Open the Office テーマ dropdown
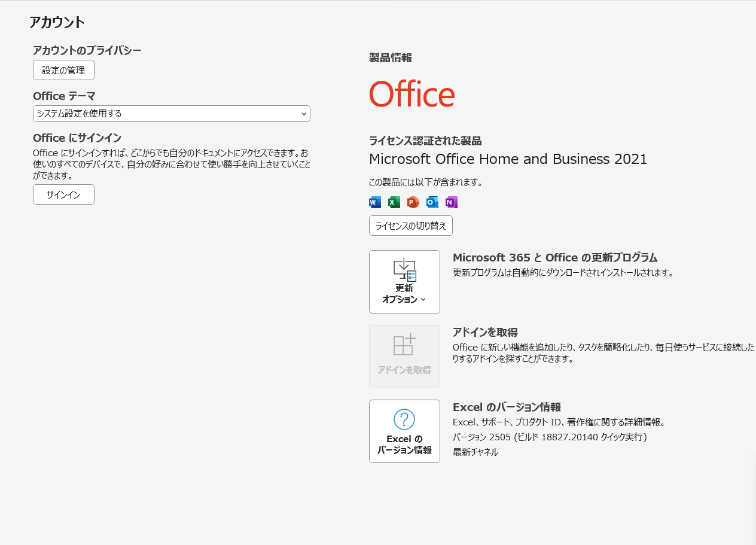Image resolution: width=756 pixels, height=545 pixels. [x=172, y=114]
